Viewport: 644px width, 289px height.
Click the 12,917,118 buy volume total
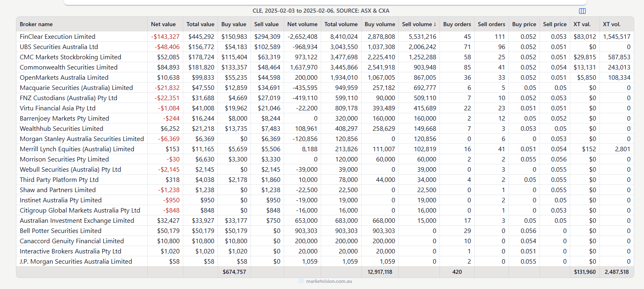[380, 272]
